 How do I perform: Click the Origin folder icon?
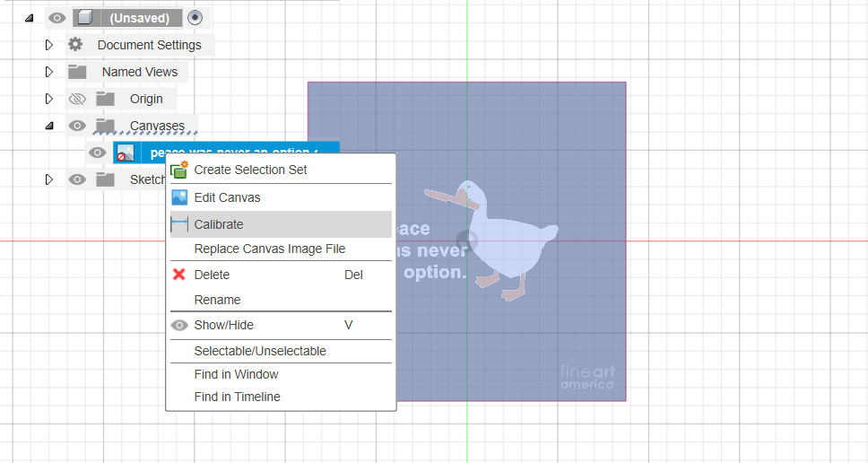point(105,99)
